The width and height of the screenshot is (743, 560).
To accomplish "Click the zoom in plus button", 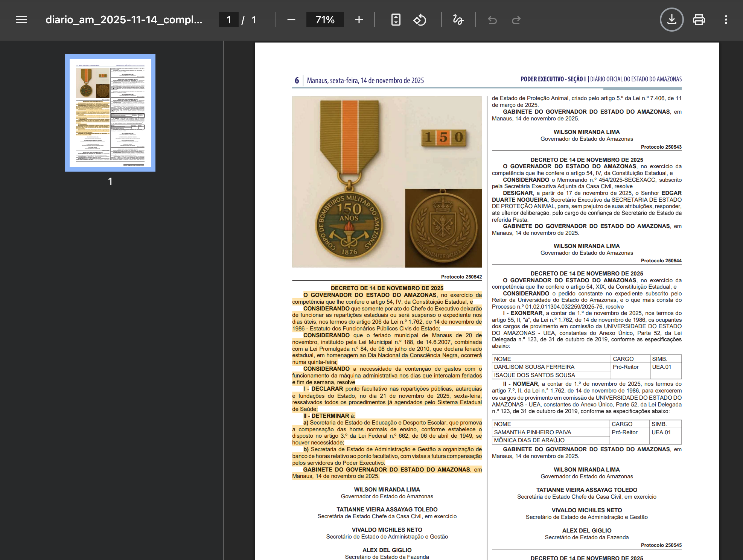I will click(x=359, y=20).
